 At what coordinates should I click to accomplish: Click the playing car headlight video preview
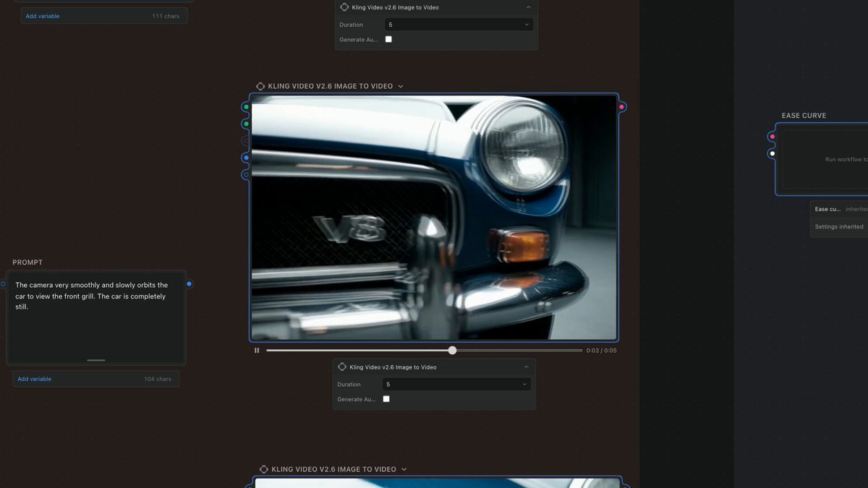pyautogui.click(x=434, y=217)
